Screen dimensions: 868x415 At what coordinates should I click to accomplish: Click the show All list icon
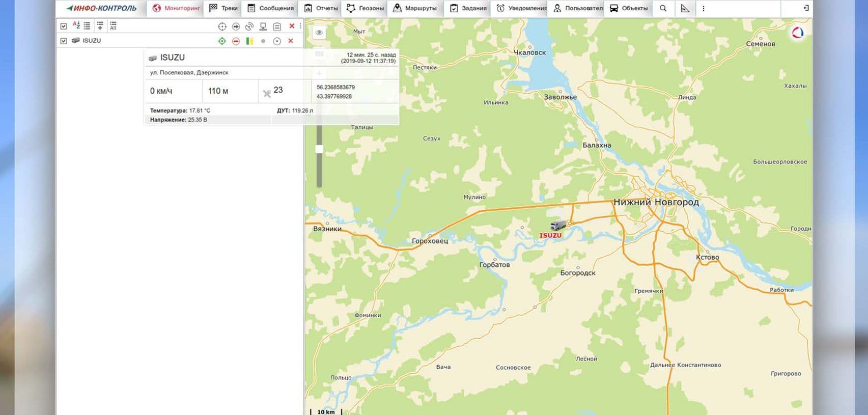(113, 25)
